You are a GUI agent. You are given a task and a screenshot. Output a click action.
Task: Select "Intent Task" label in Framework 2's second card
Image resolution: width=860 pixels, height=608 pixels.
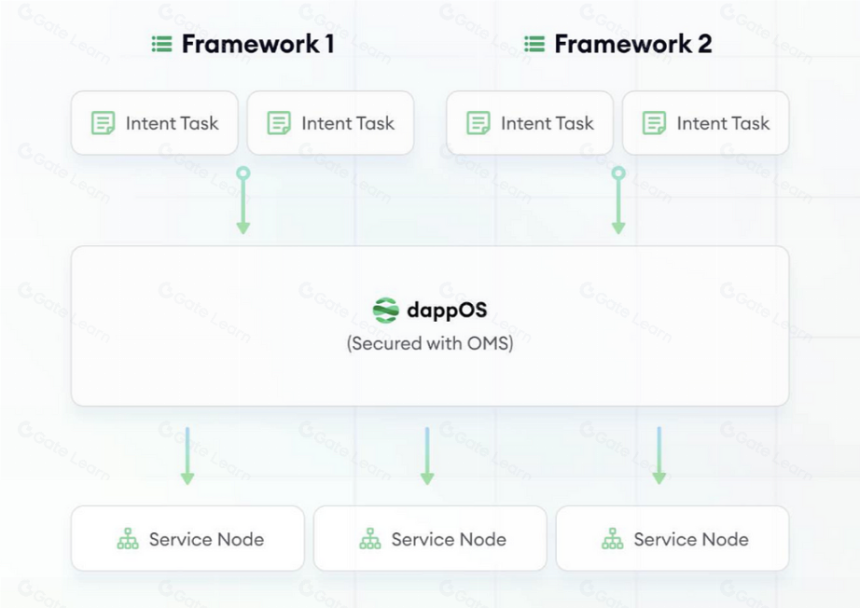[723, 123]
